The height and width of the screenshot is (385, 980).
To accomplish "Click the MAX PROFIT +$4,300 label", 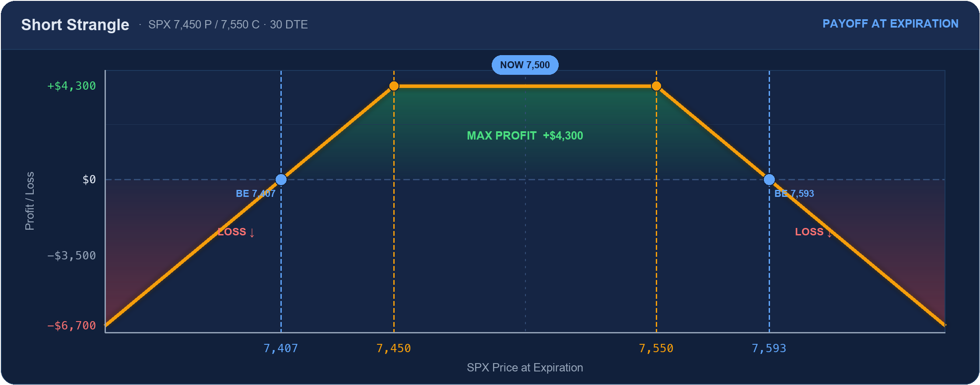I will [x=525, y=136].
